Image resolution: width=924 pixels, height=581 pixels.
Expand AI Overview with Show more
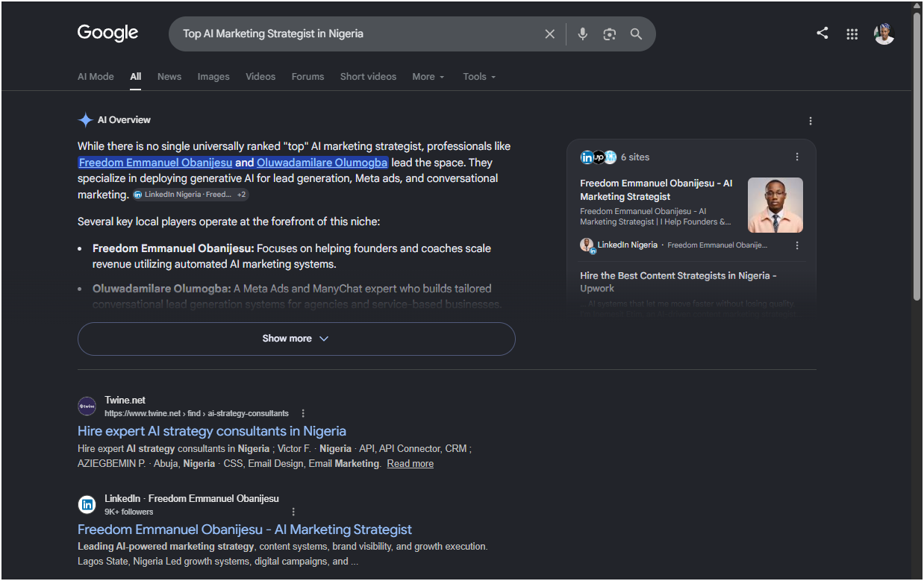pos(296,339)
